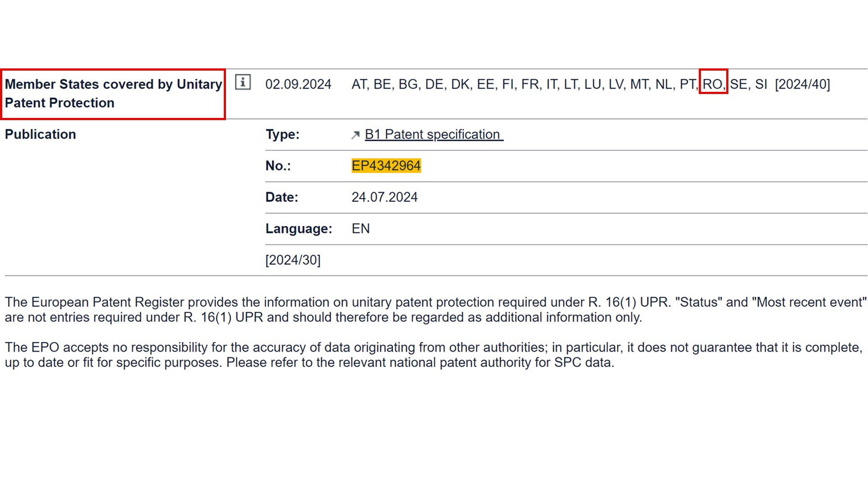Click the No.: field label
This screenshot has width=868, height=486.
tap(278, 166)
